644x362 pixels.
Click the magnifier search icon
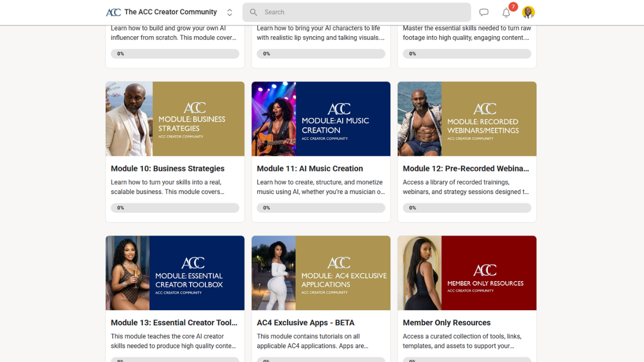(254, 12)
